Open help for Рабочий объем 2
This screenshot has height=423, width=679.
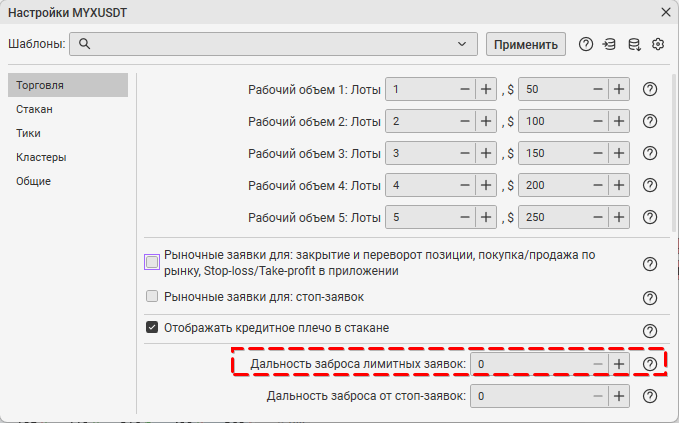650,121
